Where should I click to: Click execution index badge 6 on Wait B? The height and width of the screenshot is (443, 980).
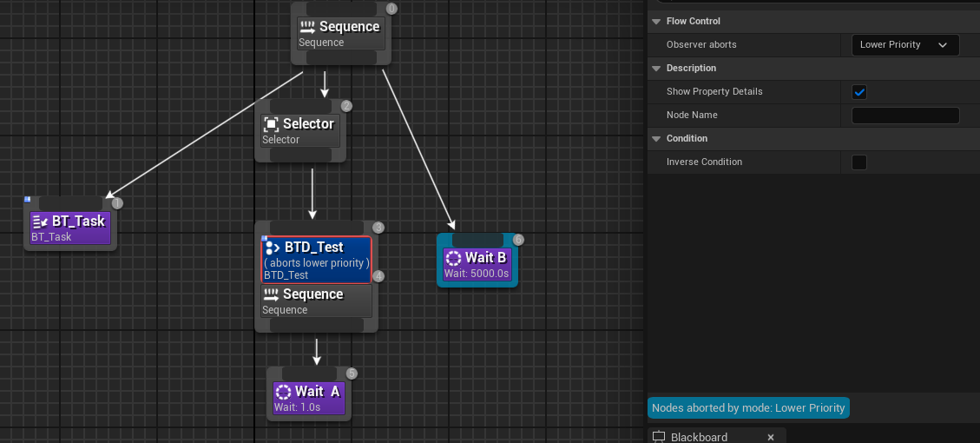click(x=518, y=240)
